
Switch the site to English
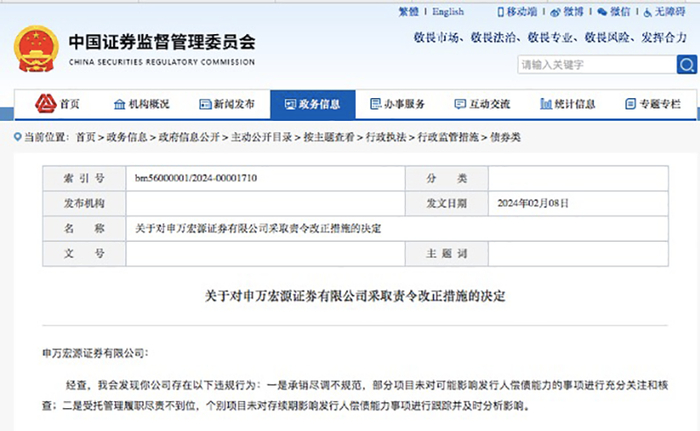(448, 12)
